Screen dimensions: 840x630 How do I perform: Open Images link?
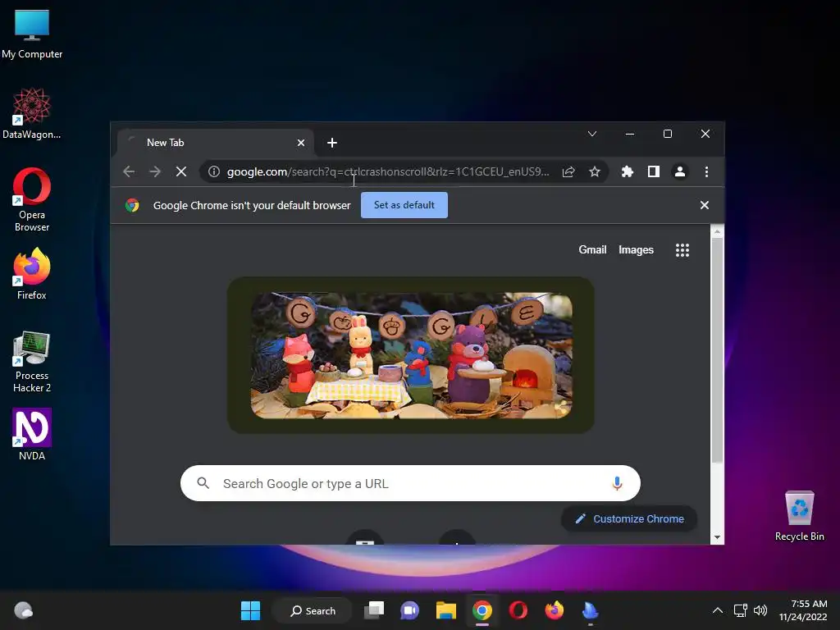coord(636,249)
